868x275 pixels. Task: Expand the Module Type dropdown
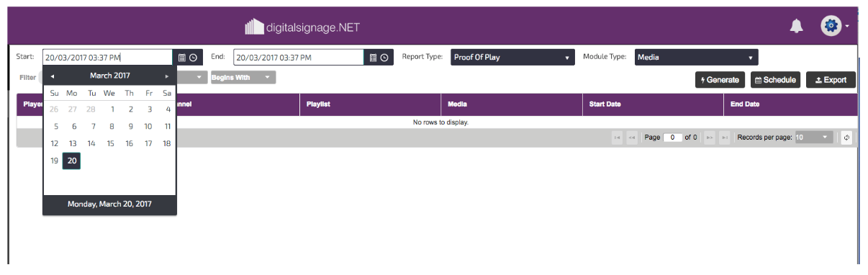[x=696, y=58]
